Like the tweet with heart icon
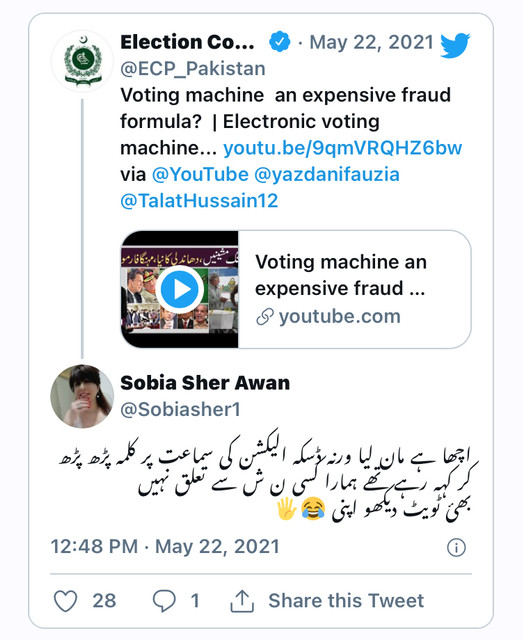This screenshot has width=522, height=640. pos(66,601)
